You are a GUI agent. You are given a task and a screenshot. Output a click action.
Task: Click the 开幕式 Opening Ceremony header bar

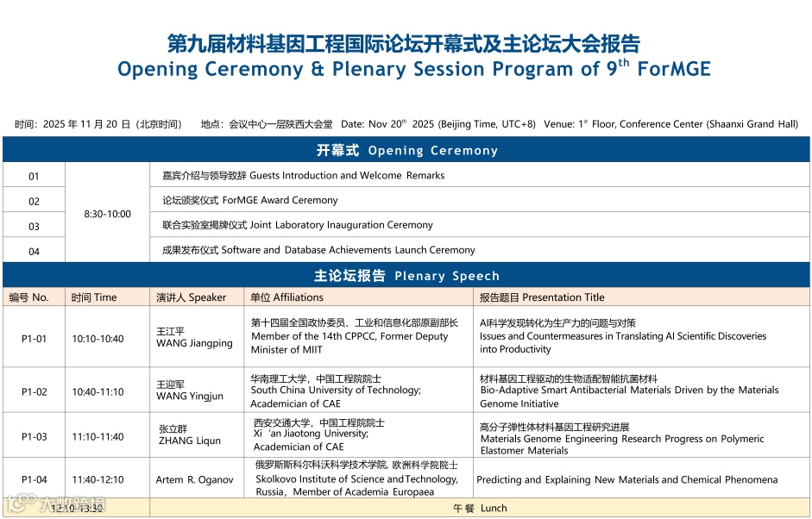pyautogui.click(x=406, y=150)
